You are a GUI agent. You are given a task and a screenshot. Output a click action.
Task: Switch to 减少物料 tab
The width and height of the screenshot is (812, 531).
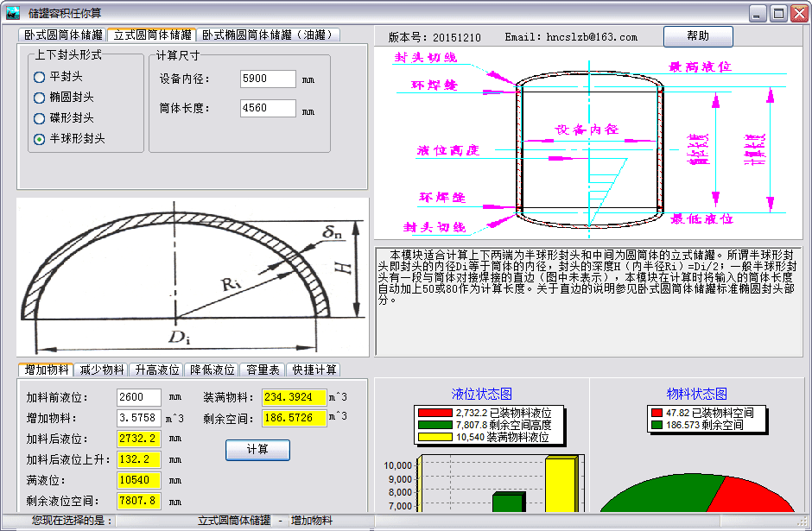102,370
